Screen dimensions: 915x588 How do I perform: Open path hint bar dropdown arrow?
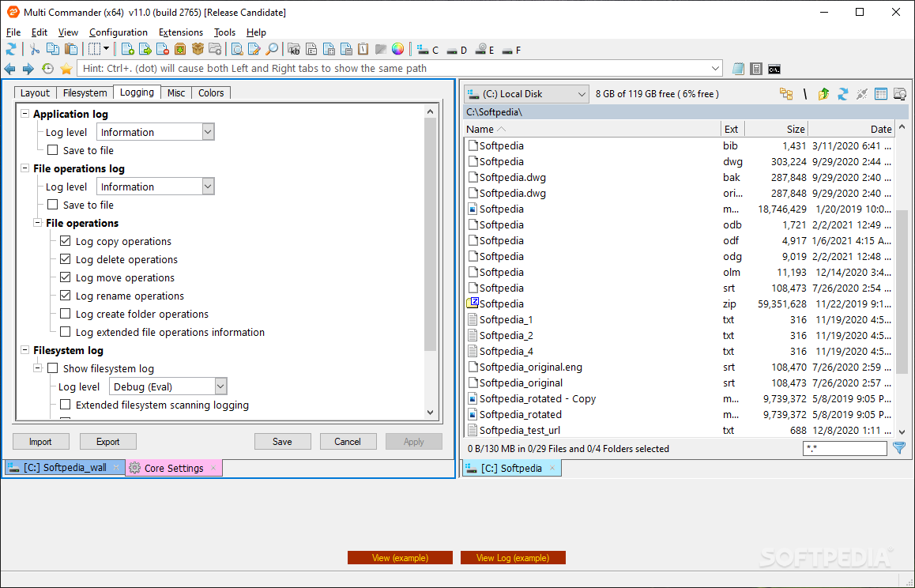pos(715,68)
